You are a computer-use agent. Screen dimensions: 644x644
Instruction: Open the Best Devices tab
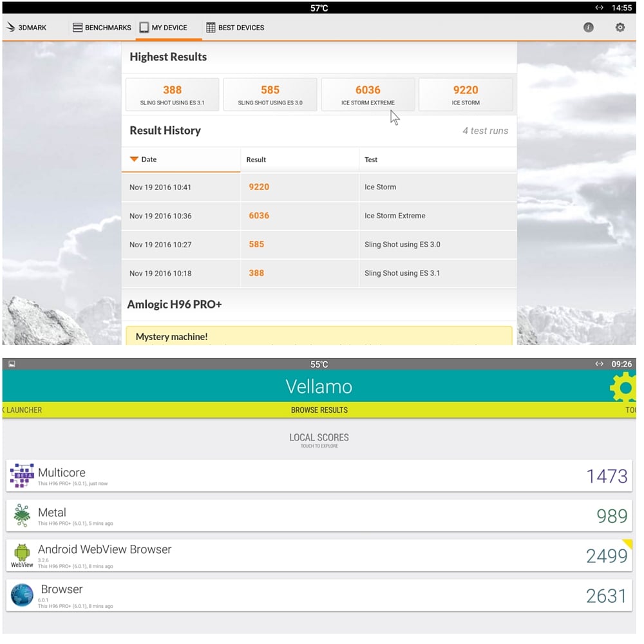tap(235, 27)
